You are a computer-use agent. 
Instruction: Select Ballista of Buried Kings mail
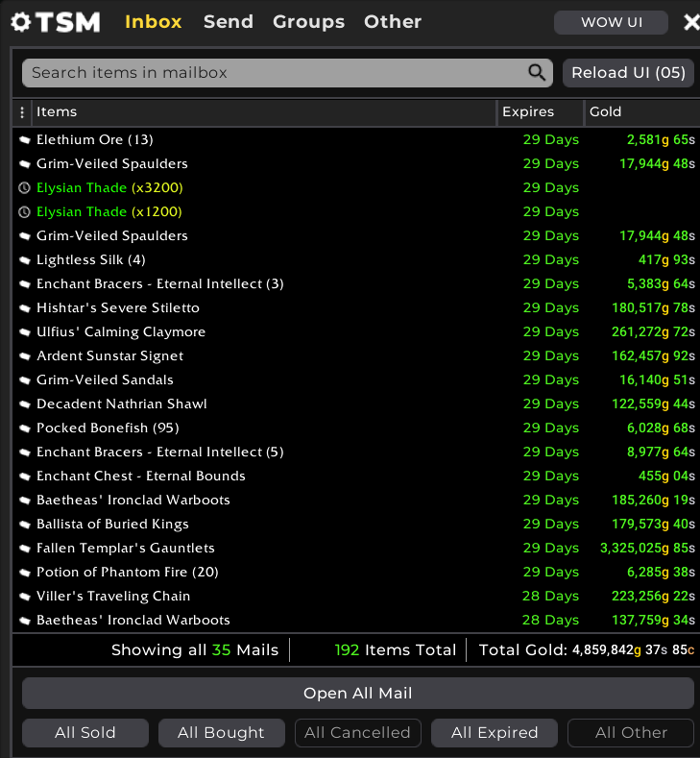click(356, 524)
